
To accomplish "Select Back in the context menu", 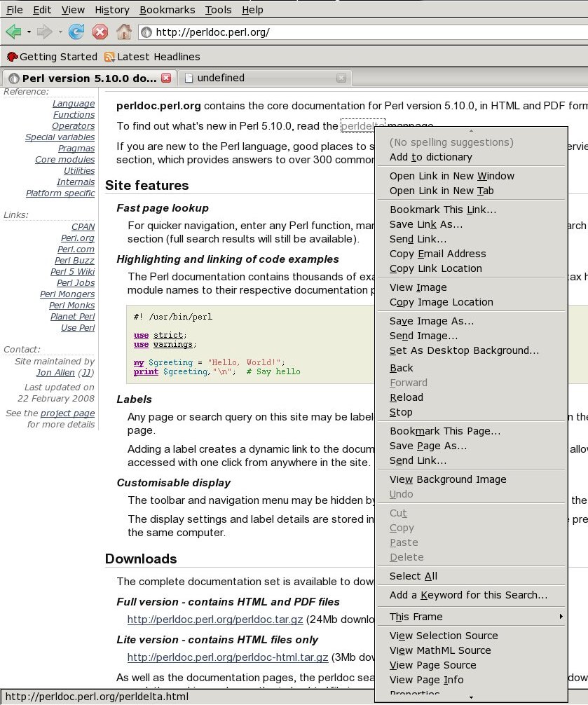I will click(471, 368).
